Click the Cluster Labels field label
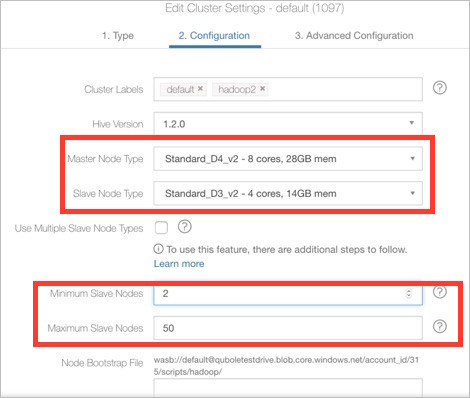The image size is (470, 398). (x=114, y=89)
